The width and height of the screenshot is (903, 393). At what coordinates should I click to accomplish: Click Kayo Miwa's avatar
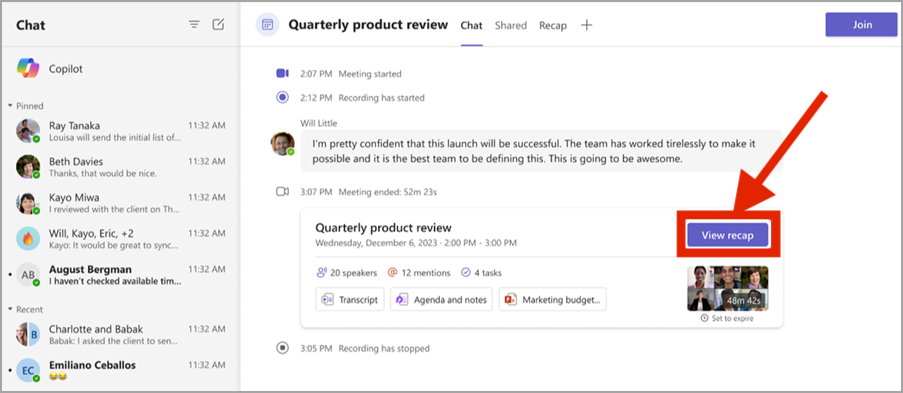click(28, 203)
